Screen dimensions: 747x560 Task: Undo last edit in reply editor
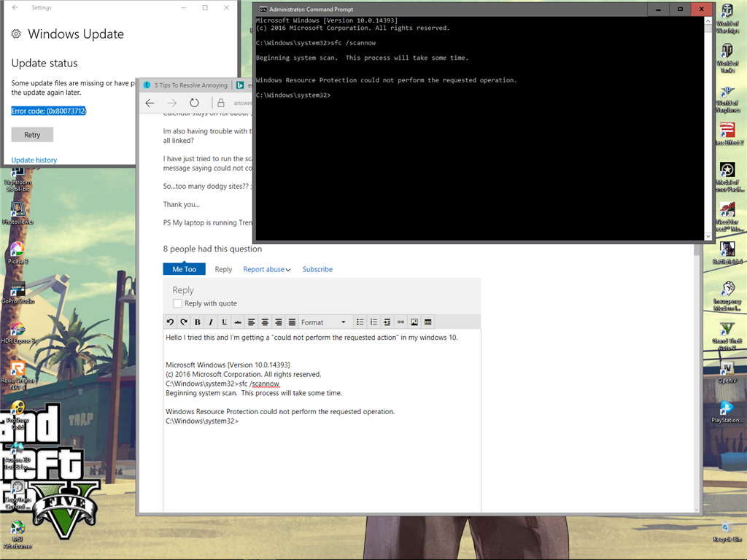pos(170,322)
